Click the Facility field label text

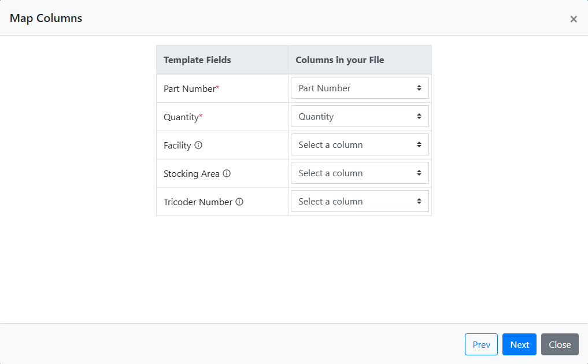[x=177, y=146]
